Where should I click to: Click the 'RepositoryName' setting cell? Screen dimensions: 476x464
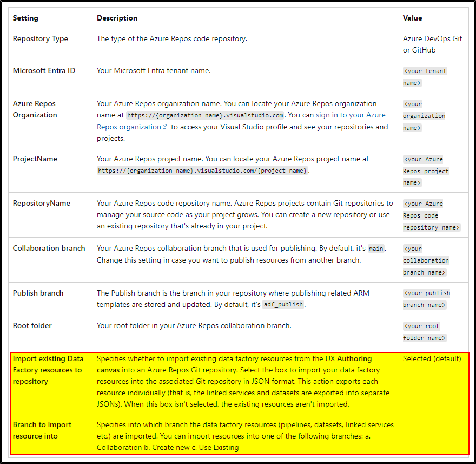coord(42,203)
